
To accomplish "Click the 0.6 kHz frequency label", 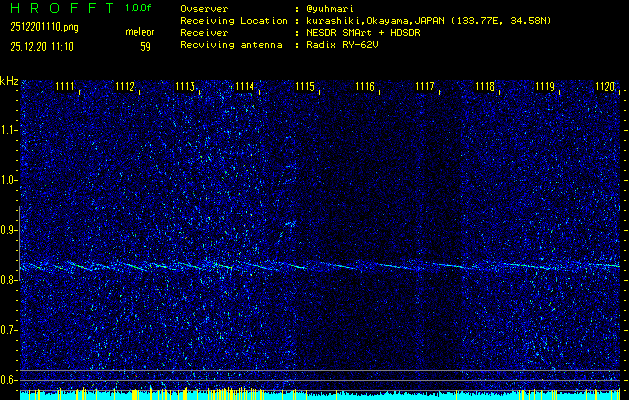I will pos(9,380).
